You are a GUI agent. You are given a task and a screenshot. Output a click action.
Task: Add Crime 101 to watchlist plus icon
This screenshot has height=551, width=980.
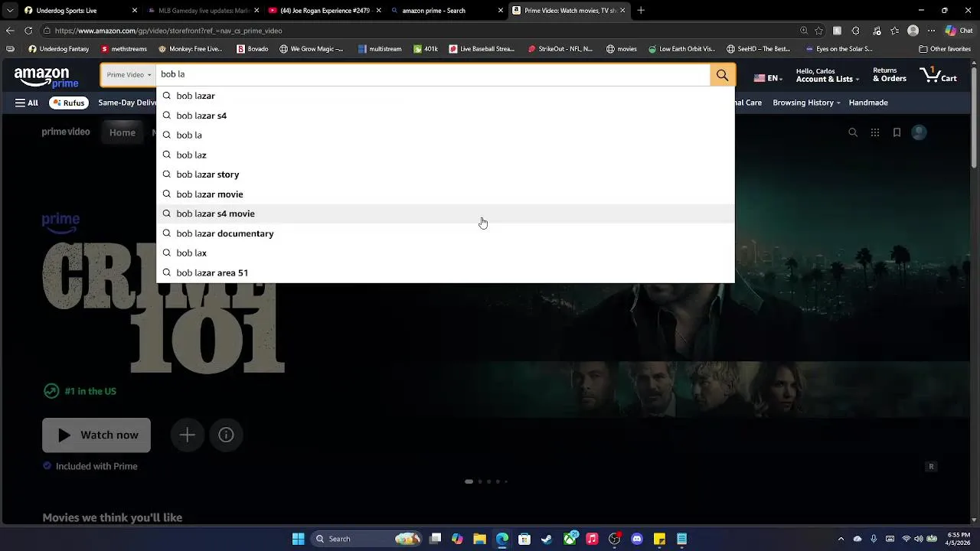point(187,435)
